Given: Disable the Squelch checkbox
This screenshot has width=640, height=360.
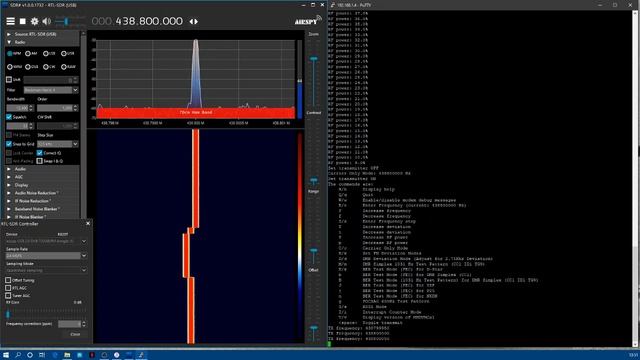Looking at the screenshot, I should coord(9,117).
